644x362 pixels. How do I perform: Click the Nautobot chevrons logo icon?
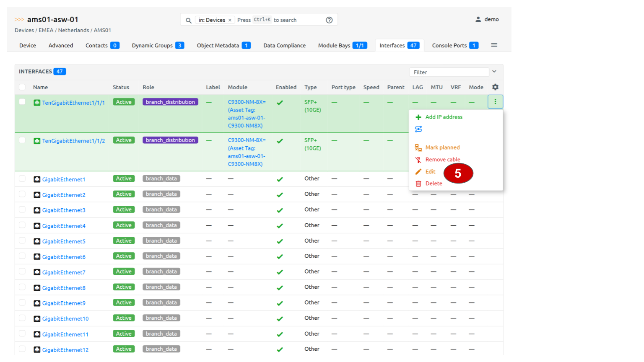point(19,20)
